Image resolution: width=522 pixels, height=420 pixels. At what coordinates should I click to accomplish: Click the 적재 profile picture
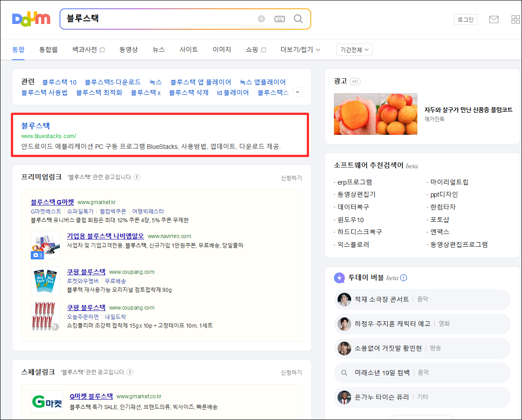tap(344, 299)
